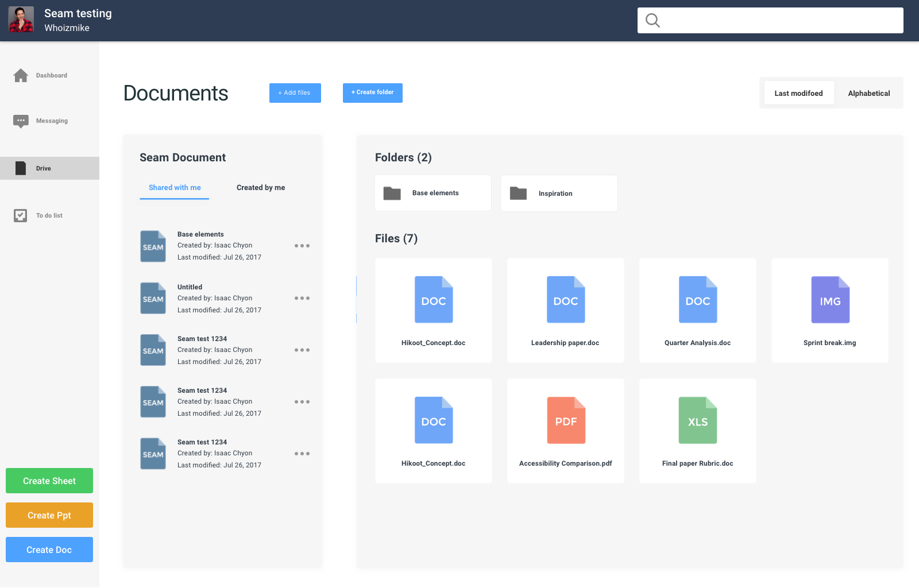Open the Accessibility Comparison.pdf icon
This screenshot has height=588, width=919.
click(x=566, y=420)
